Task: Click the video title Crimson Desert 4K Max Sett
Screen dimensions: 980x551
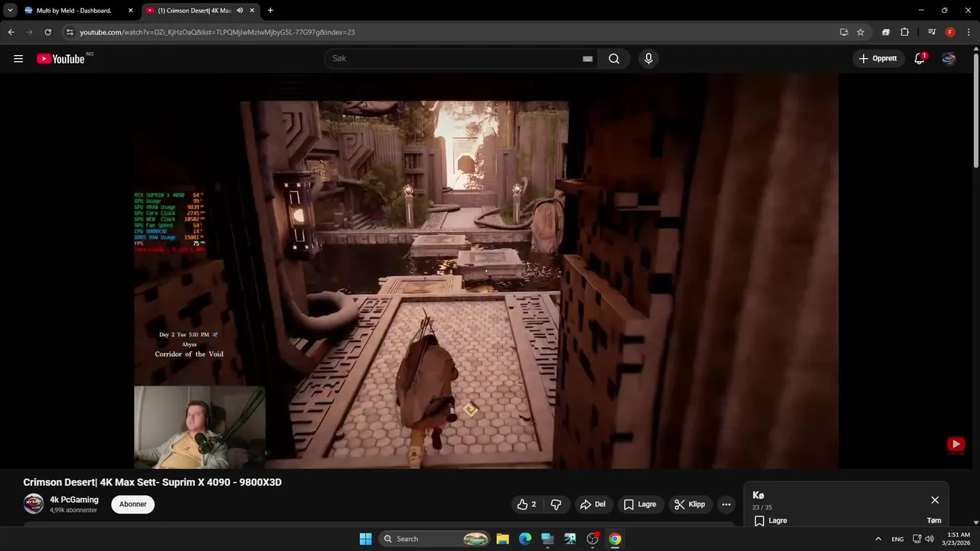Action: point(152,482)
